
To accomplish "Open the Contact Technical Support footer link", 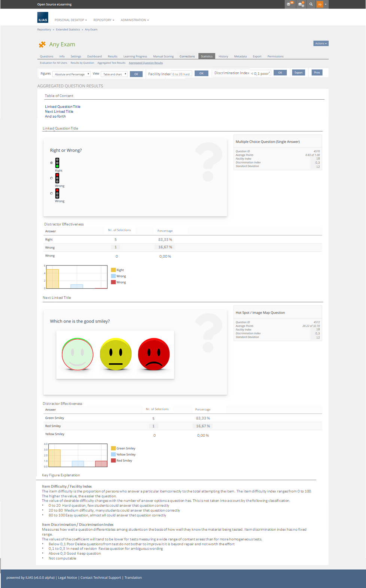I will pyautogui.click(x=101, y=578).
